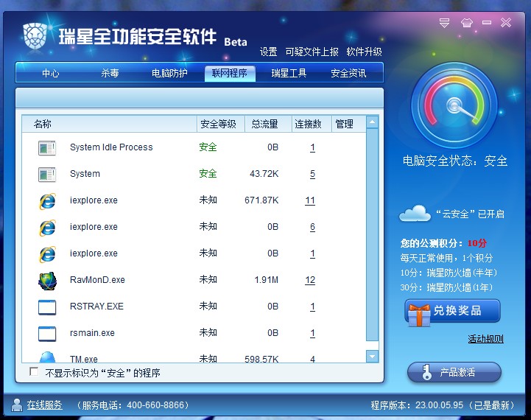
Task: Close the Rising security window
Action: pos(506,23)
